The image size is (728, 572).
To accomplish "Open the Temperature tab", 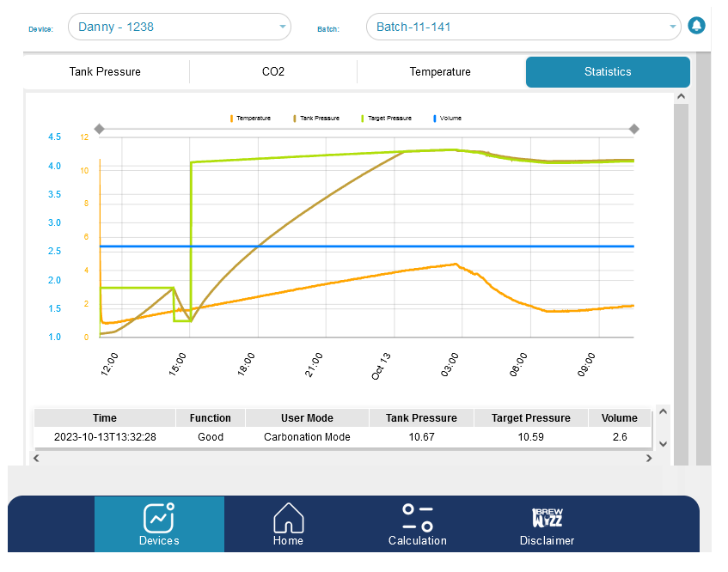I will [x=439, y=72].
